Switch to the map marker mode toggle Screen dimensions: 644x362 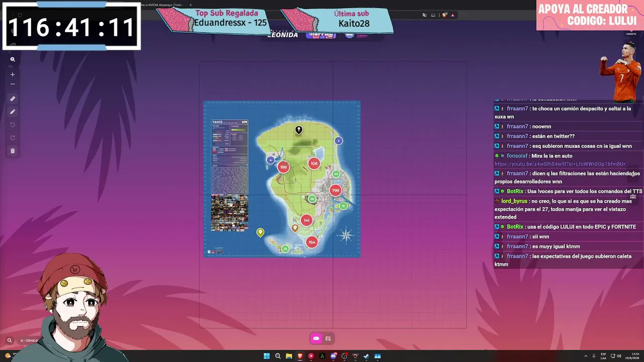[328, 338]
